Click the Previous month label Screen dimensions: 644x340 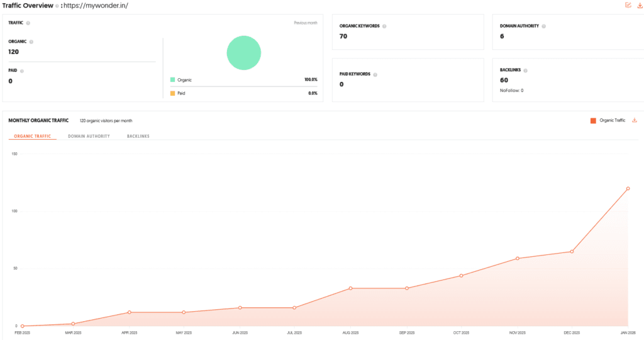click(x=306, y=23)
